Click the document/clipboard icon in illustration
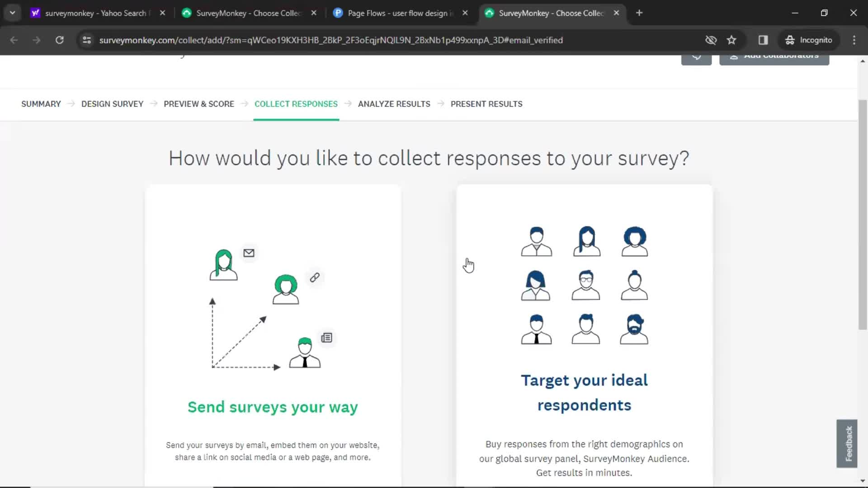The height and width of the screenshot is (488, 868). point(327,338)
